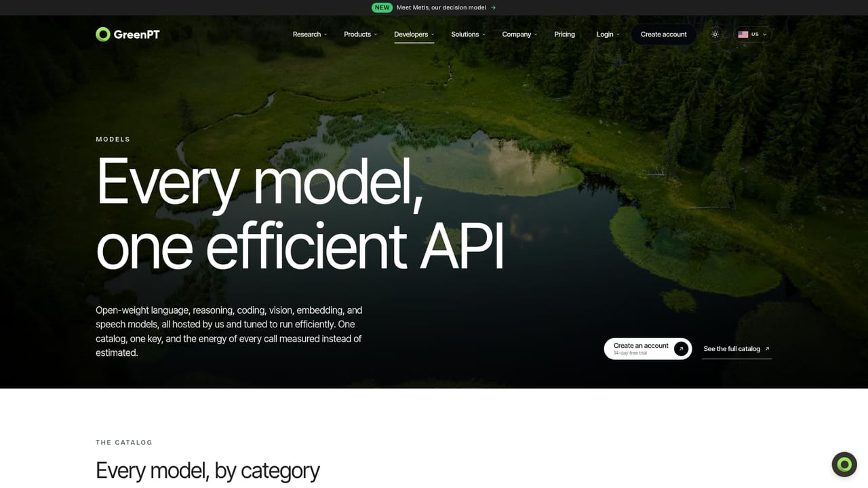Click the NEW badge in top banner
The height and width of the screenshot is (488, 868).
382,7
